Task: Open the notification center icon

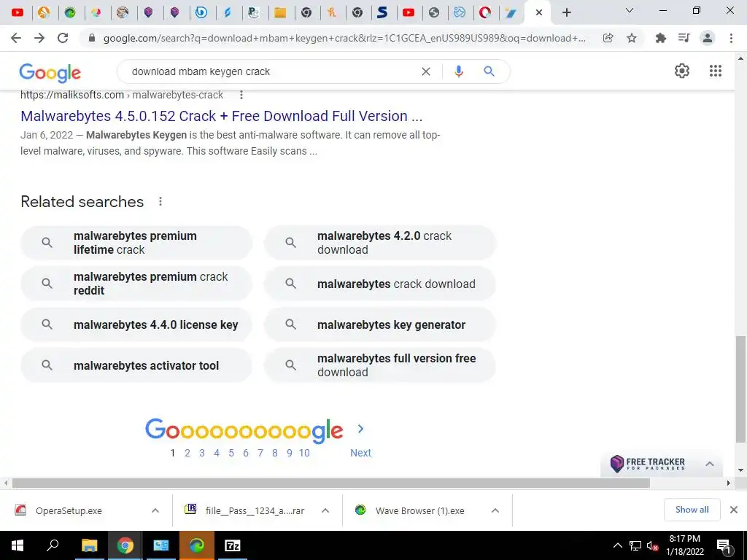Action: [x=723, y=545]
